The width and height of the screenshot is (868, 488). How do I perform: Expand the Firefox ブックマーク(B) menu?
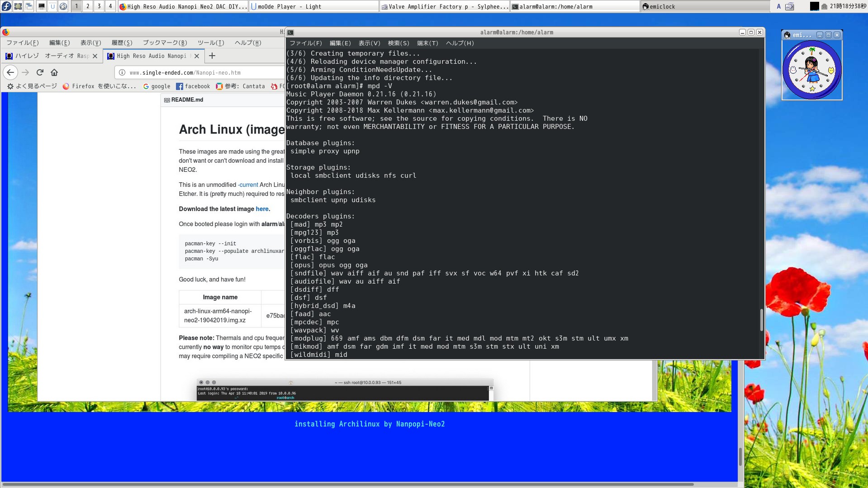click(165, 43)
